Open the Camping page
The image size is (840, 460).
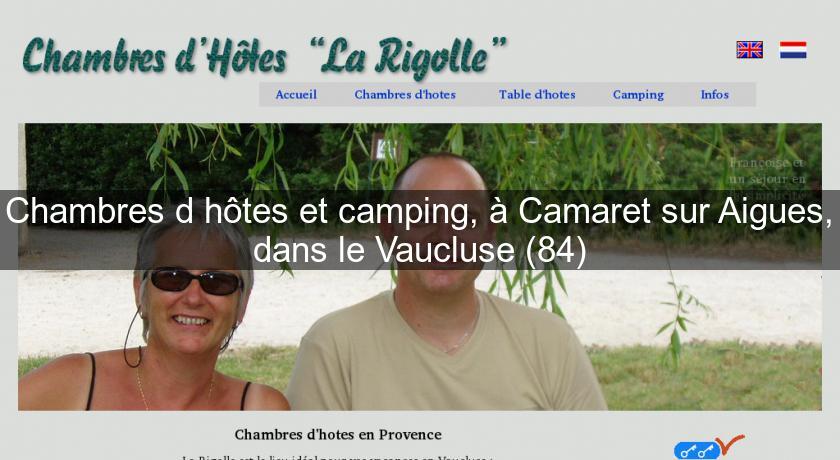638,95
